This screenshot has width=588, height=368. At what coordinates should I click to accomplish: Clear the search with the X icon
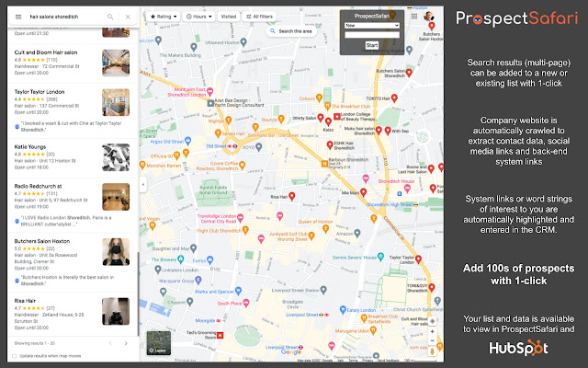click(128, 17)
